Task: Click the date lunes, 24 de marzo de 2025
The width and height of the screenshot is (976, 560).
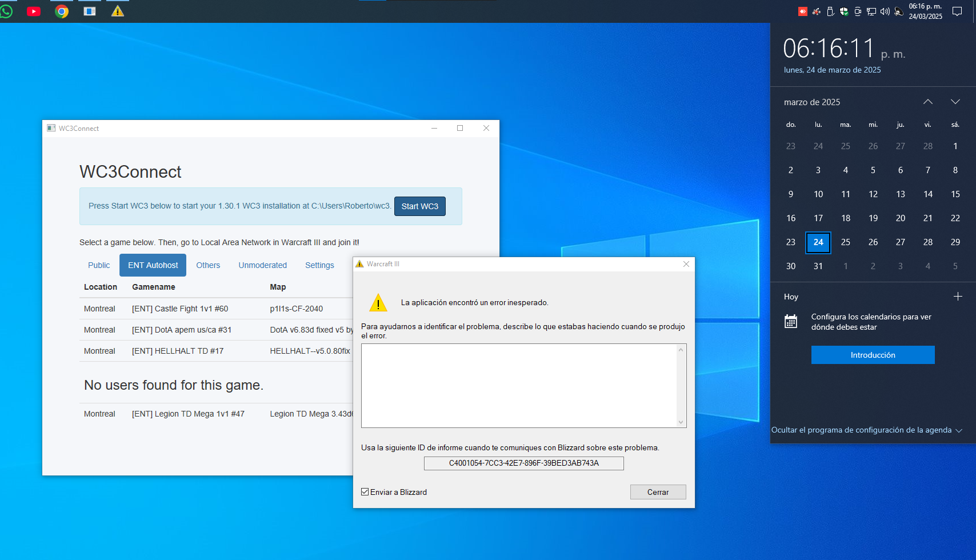Action: (832, 70)
